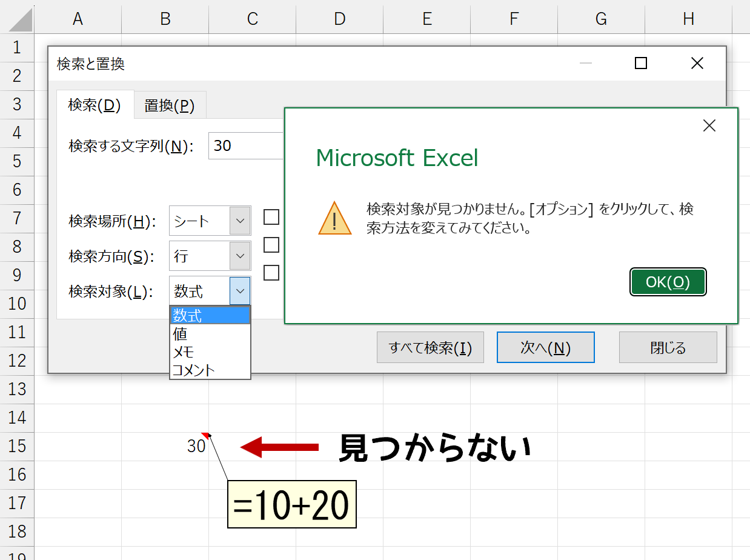Select column A header

pos(78,19)
